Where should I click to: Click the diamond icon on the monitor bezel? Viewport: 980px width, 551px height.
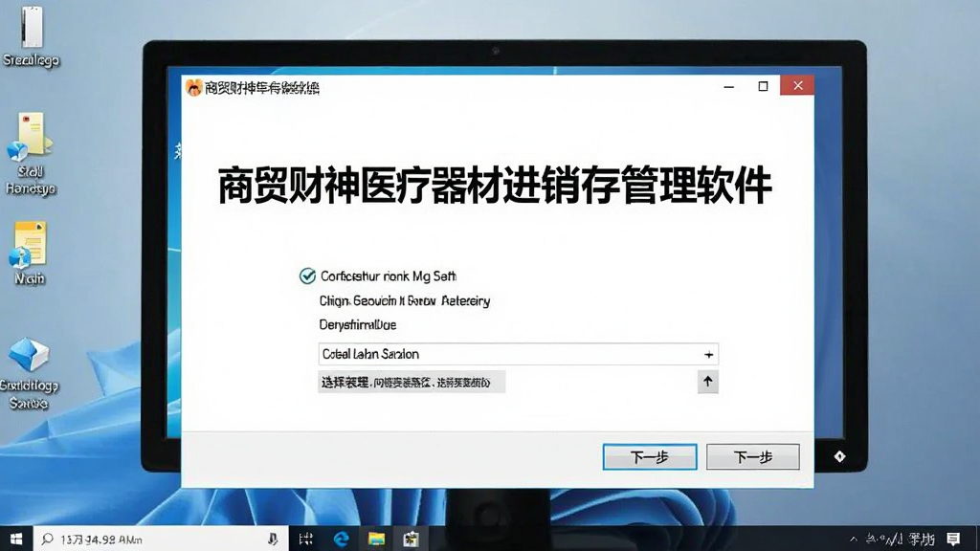click(839, 456)
